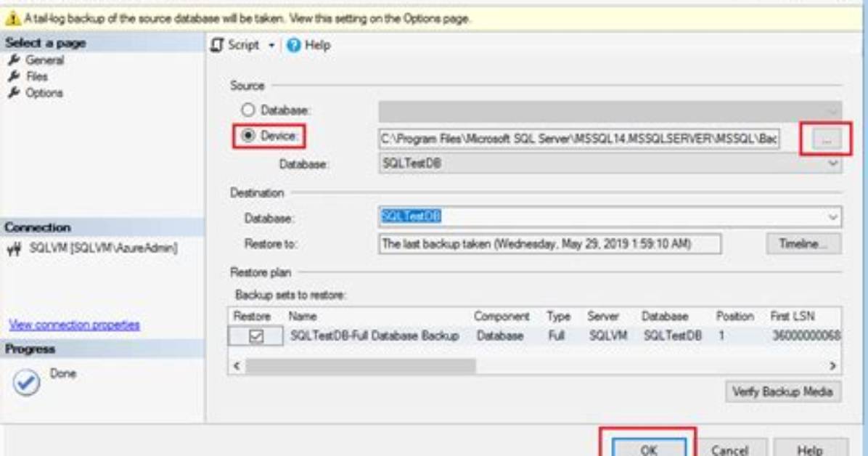The width and height of the screenshot is (868, 456).
Task: Click the Cancel button
Action: tap(729, 449)
